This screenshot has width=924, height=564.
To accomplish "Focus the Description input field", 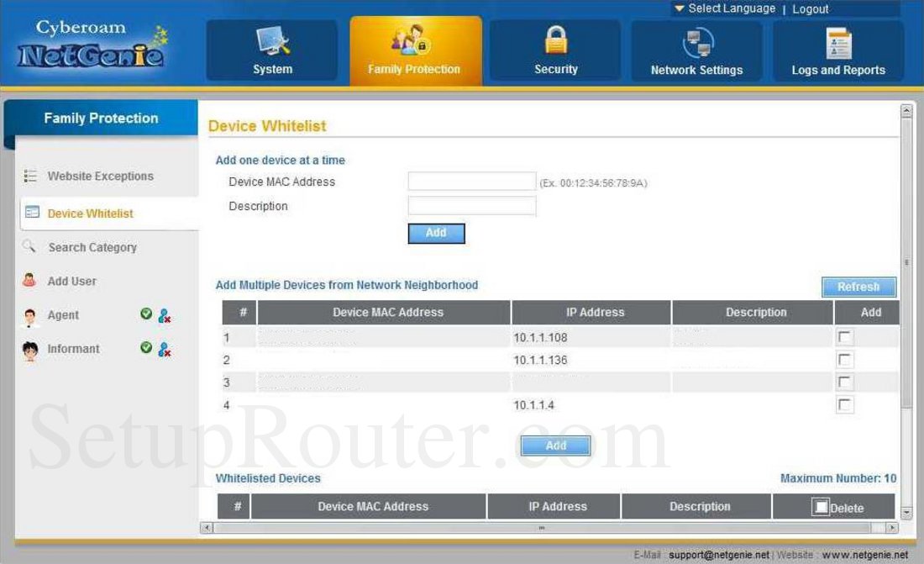I will point(472,206).
